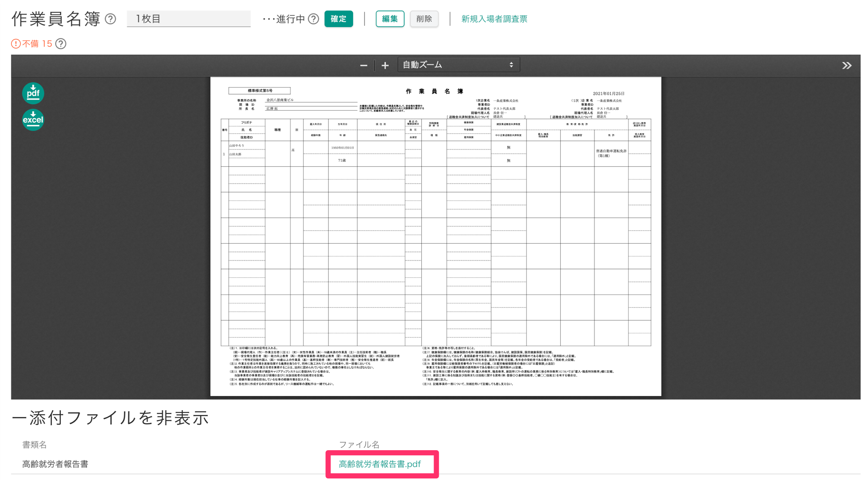Click the 削除 delete button

pos(424,19)
